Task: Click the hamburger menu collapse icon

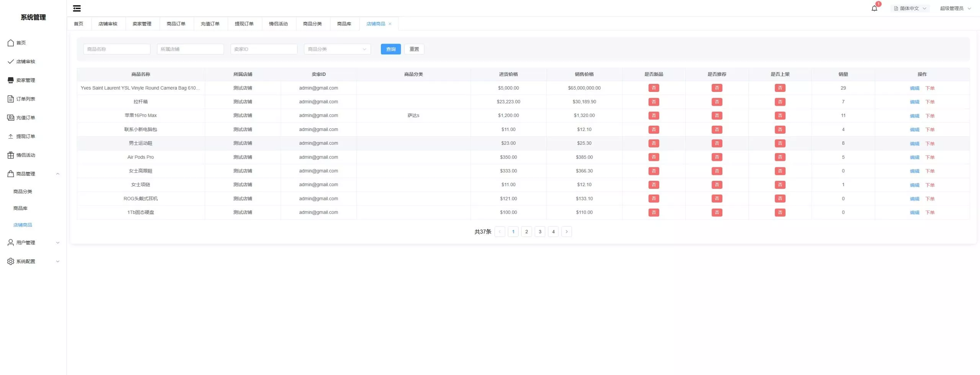Action: (77, 8)
